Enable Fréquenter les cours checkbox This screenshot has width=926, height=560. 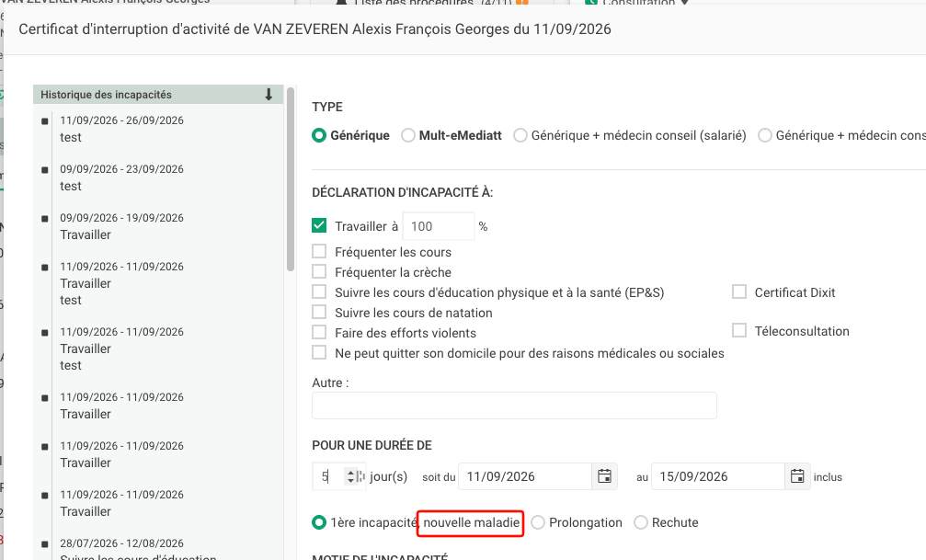pos(319,252)
